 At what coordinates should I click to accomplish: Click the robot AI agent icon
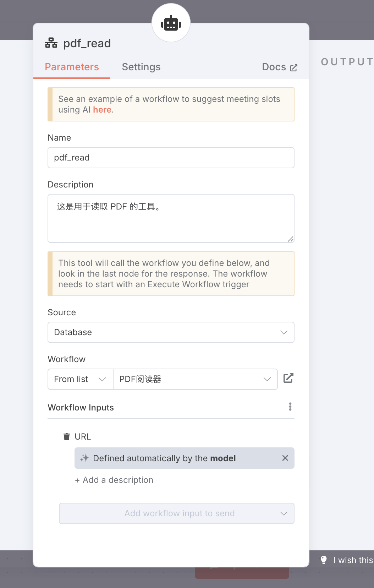click(x=171, y=23)
